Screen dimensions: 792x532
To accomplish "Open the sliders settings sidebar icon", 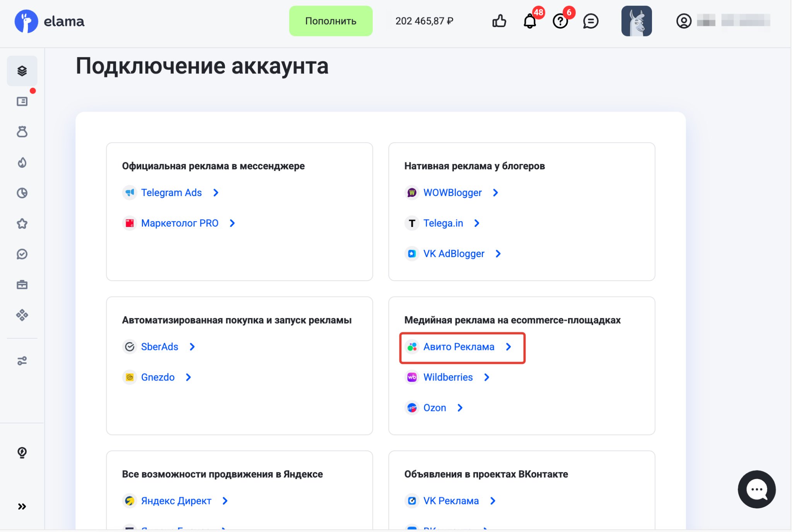I will tap(22, 361).
